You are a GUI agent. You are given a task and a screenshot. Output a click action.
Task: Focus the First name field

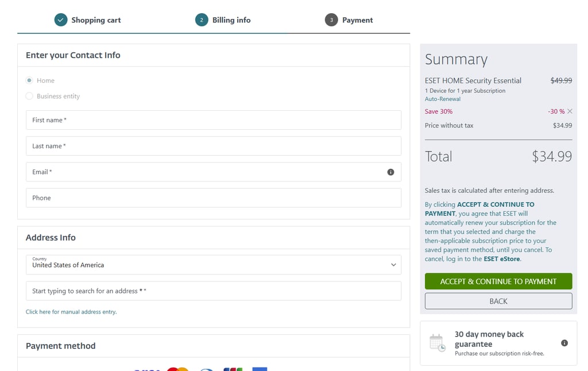[x=214, y=120]
